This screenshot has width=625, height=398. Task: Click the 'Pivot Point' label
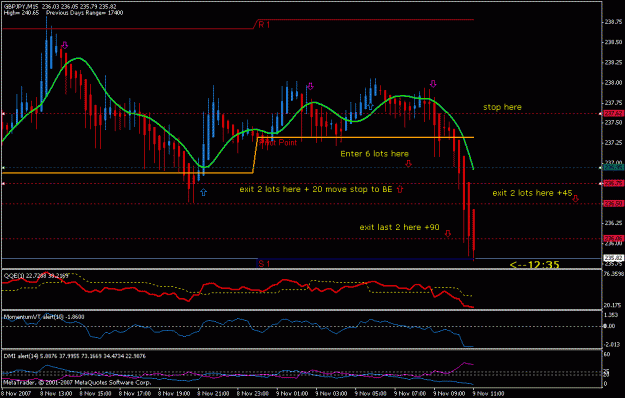pyautogui.click(x=278, y=143)
